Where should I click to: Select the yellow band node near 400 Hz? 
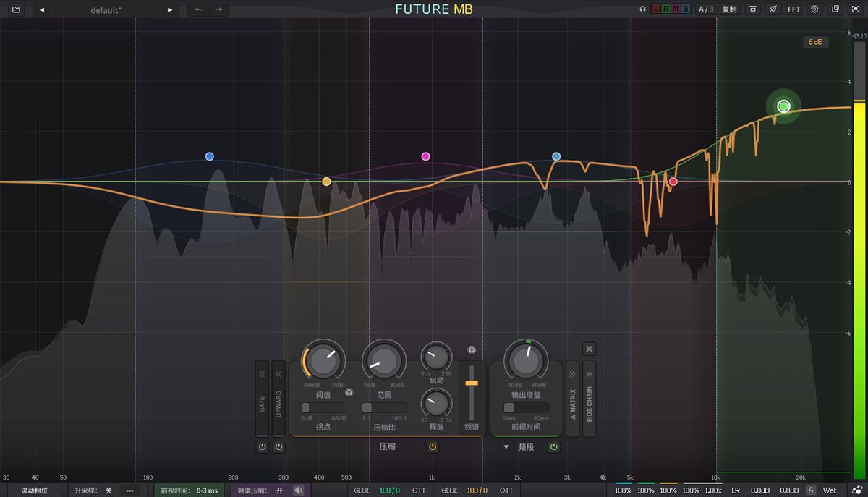pos(326,182)
